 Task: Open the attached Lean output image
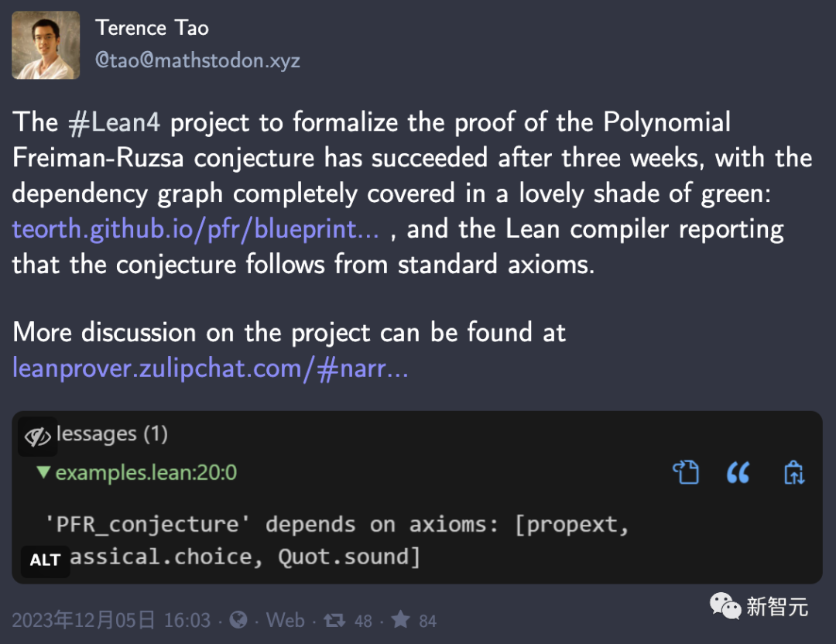click(417, 497)
